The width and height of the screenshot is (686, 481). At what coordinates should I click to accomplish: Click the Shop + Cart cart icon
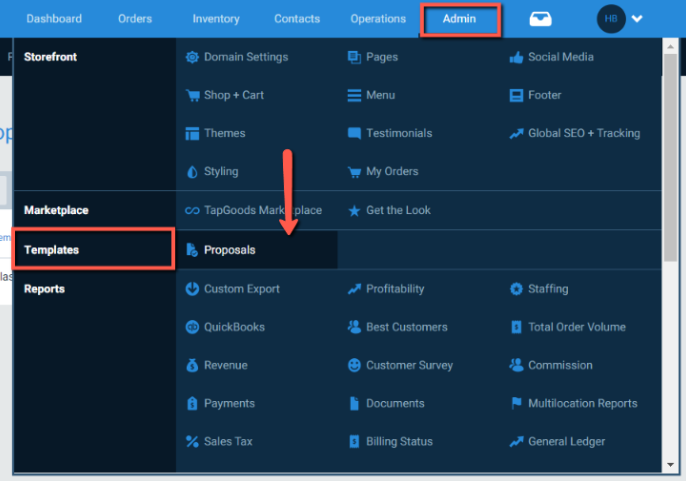pos(192,95)
